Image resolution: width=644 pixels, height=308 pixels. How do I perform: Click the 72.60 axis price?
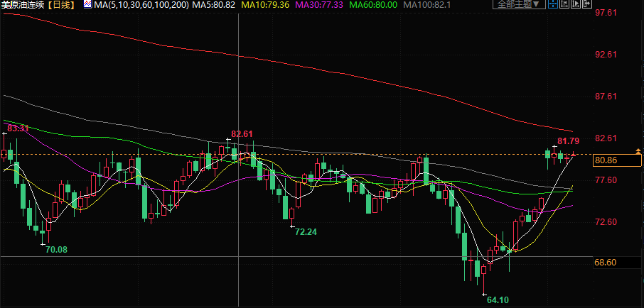pyautogui.click(x=606, y=222)
